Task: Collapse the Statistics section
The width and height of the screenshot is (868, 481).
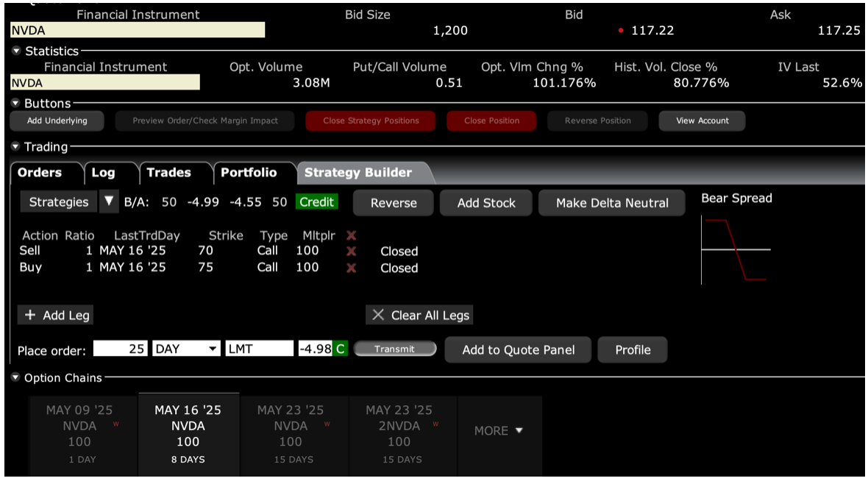Action: pos(16,51)
